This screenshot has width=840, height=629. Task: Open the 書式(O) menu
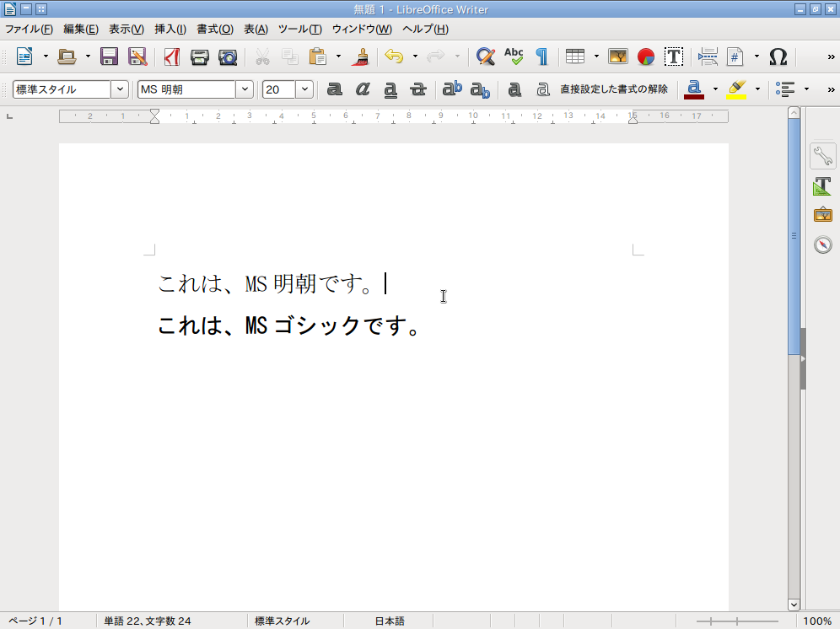215,29
